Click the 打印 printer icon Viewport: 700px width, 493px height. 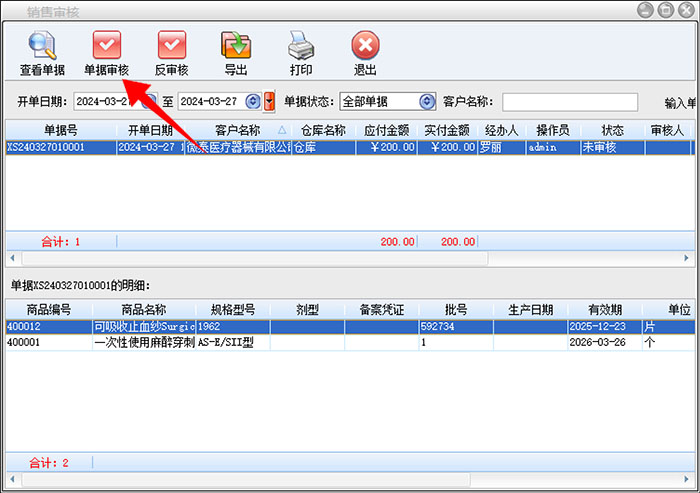click(301, 46)
